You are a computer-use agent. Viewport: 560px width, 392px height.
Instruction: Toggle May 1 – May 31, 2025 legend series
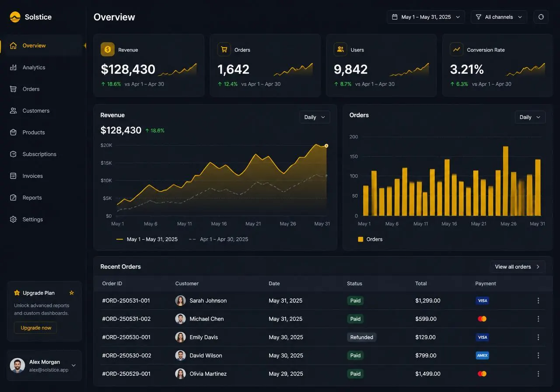click(x=147, y=239)
